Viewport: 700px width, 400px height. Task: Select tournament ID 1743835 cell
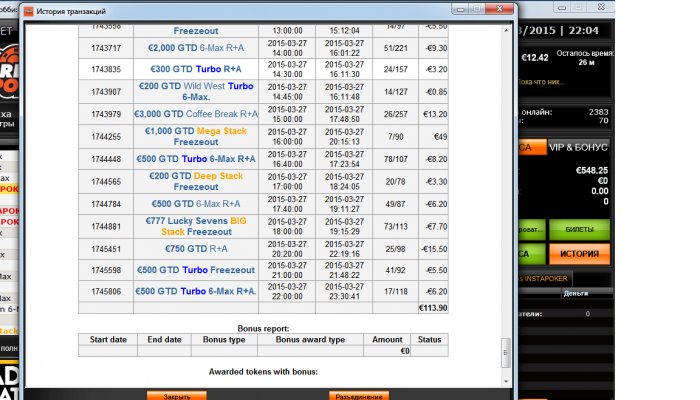pyautogui.click(x=106, y=69)
